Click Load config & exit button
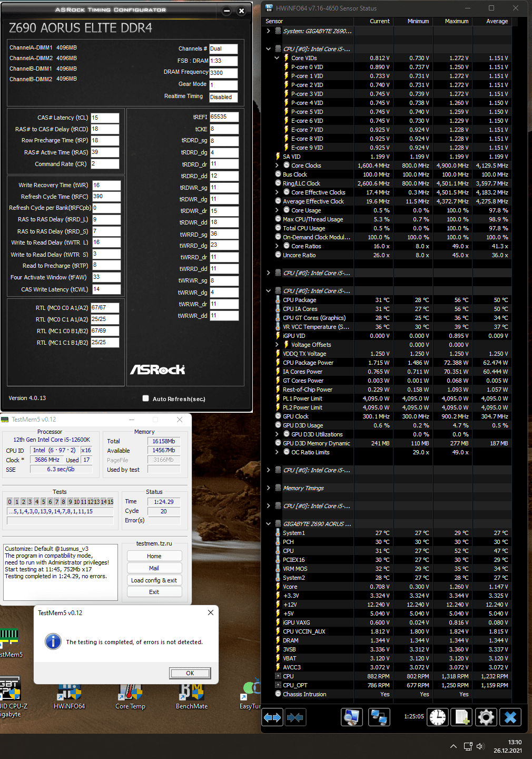This screenshot has height=759, width=532. (x=154, y=580)
